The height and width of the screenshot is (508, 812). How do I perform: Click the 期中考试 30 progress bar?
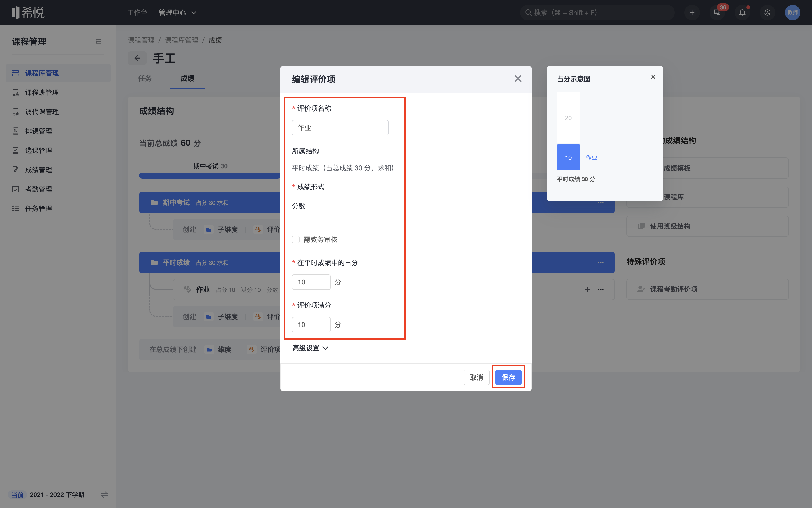210,175
